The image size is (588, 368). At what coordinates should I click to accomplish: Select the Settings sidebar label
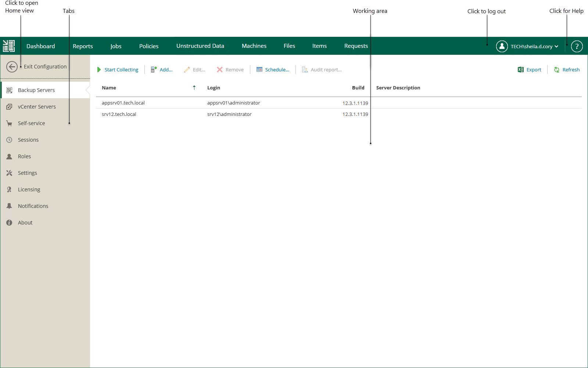coord(28,173)
